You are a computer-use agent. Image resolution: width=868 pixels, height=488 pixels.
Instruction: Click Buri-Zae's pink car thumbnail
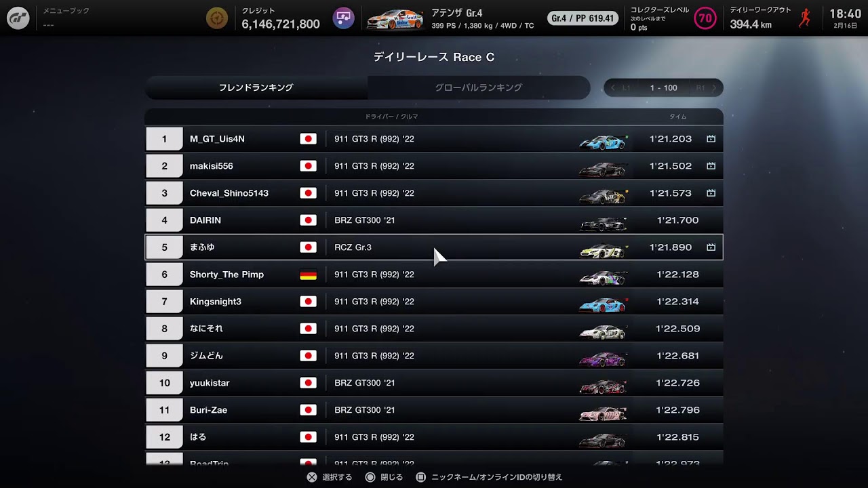pyautogui.click(x=603, y=413)
